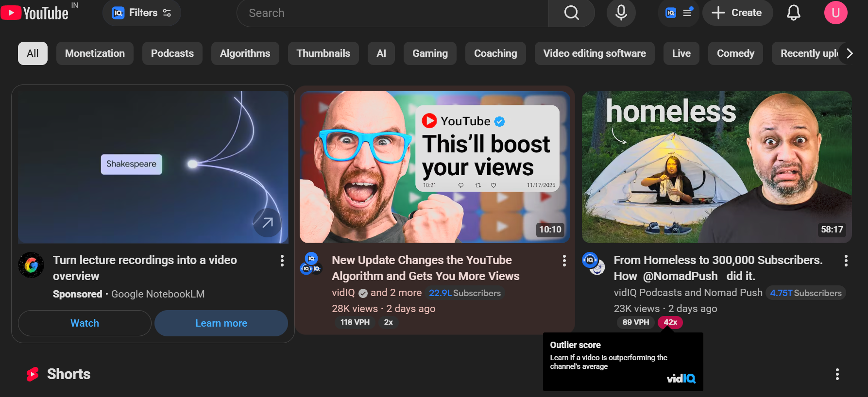Open options menu for the sponsored ad
Viewport: 868px width, 397px height.
coord(282,261)
